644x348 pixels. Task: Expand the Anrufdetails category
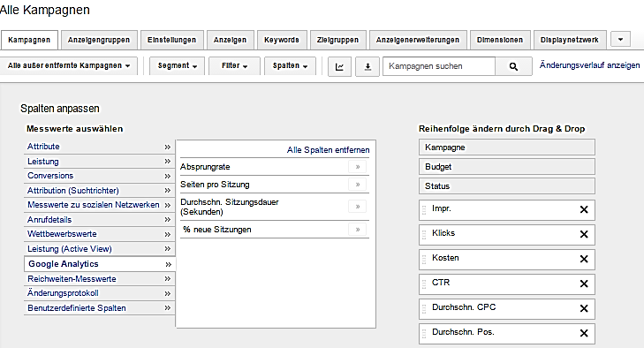[100, 220]
